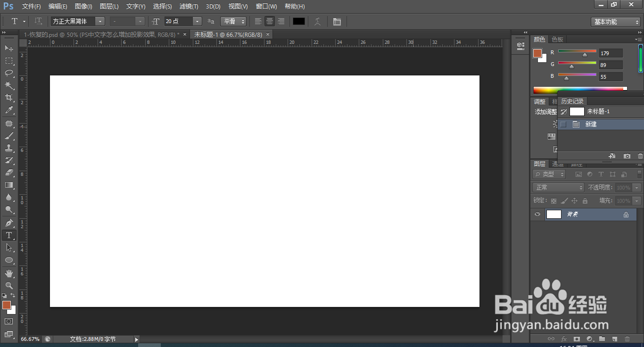Select the Hand tool

click(9, 273)
